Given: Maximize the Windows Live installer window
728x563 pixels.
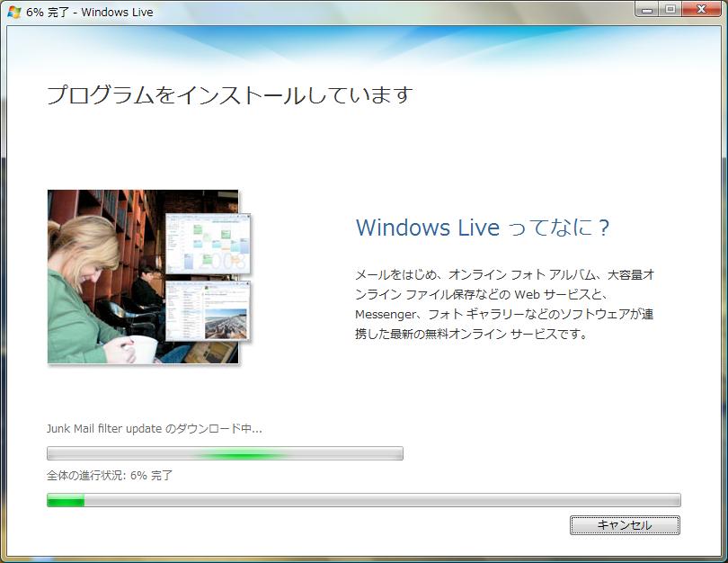Looking at the screenshot, I should (670, 9).
